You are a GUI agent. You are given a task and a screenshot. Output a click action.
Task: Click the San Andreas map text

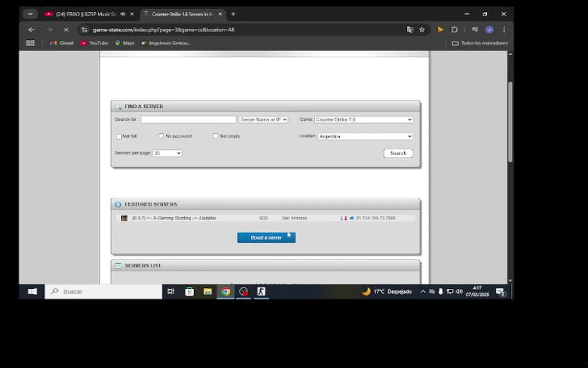point(294,218)
